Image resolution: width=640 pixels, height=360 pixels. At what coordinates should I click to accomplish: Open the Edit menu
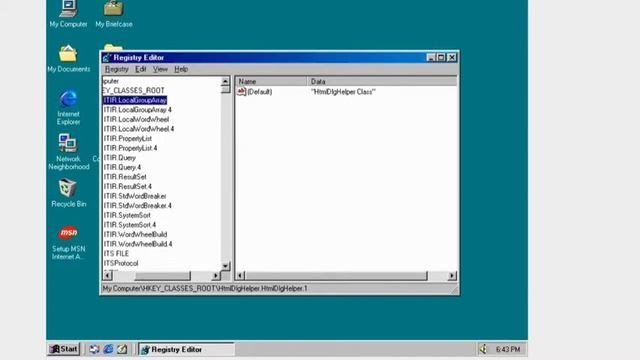141,69
